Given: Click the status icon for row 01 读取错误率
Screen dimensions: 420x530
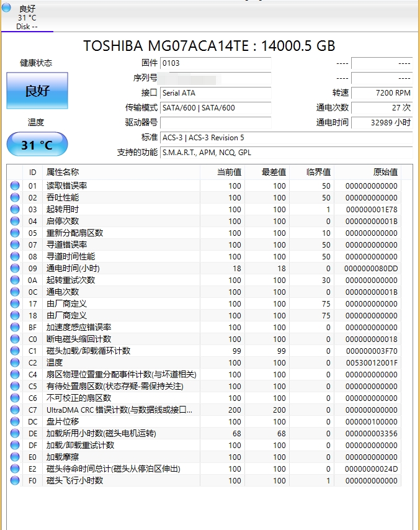Looking at the screenshot, I should point(15,186).
